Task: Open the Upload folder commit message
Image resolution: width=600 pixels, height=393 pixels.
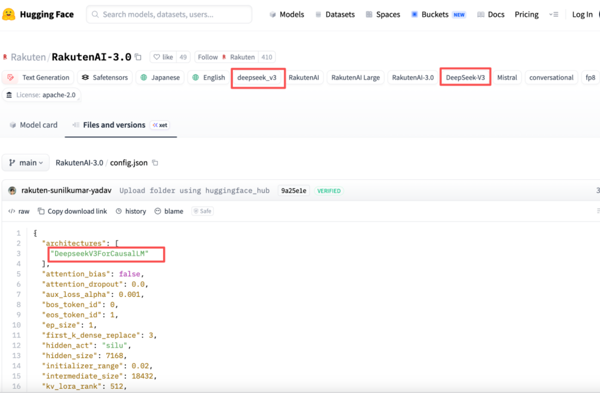Action: pos(194,191)
